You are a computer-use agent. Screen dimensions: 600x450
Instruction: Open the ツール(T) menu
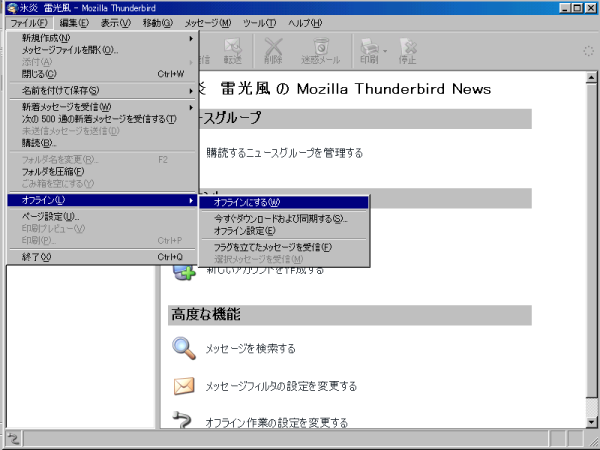tap(259, 23)
